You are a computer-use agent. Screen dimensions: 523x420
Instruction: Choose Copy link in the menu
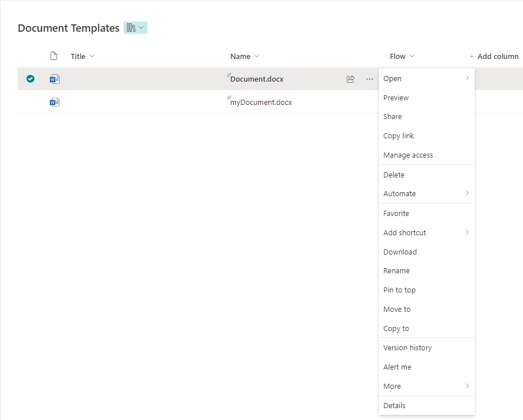pyautogui.click(x=427, y=135)
